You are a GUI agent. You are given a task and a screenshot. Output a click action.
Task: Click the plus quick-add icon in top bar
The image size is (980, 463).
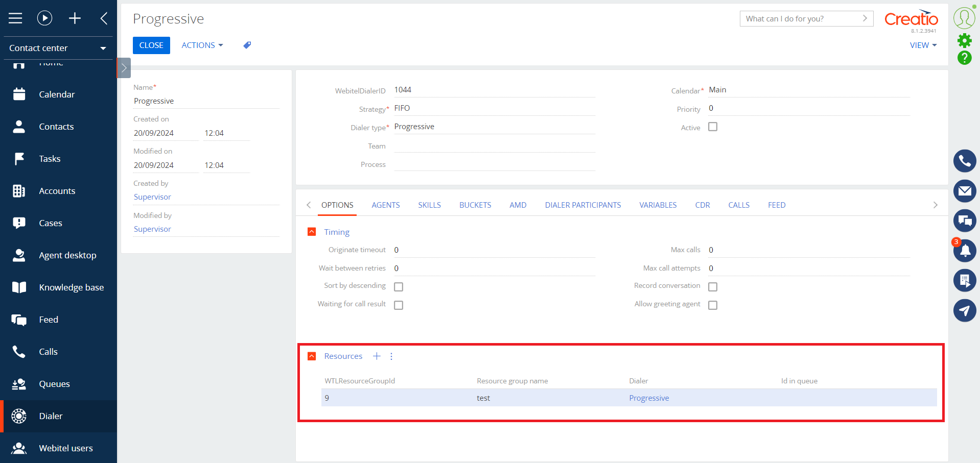point(75,18)
